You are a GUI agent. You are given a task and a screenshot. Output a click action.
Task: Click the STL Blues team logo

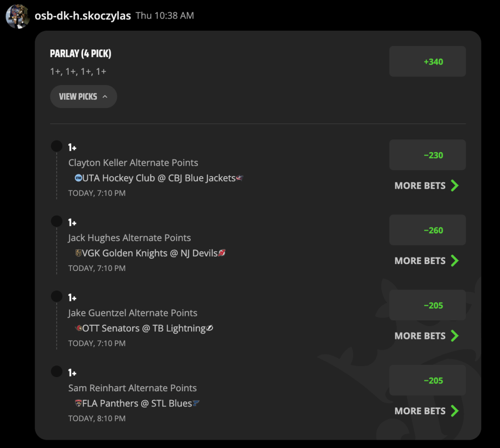(196, 403)
